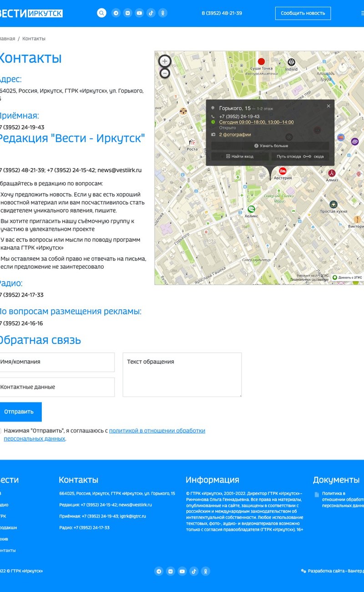Open YouTube icon in the header
Screen dimensions: 364x592
click(139, 13)
